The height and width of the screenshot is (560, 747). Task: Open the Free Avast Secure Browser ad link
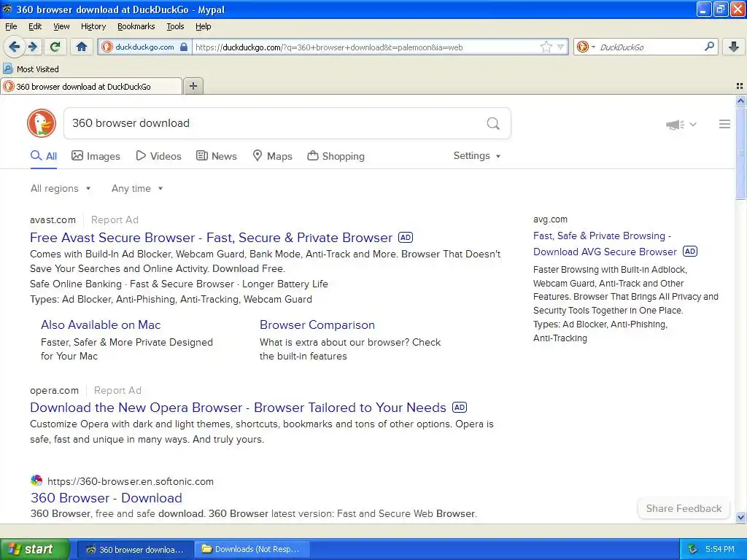click(x=211, y=237)
